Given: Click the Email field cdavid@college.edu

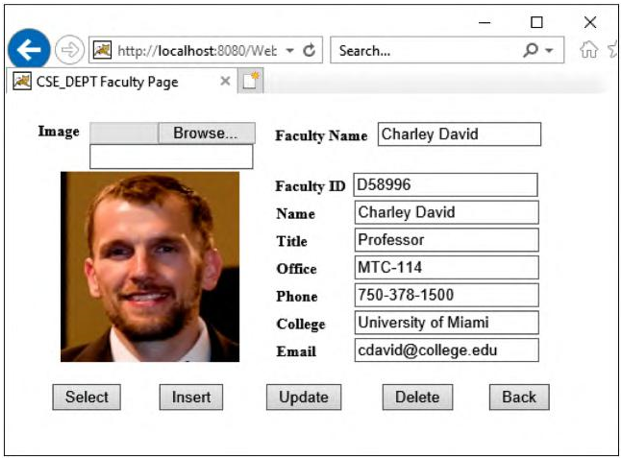Looking at the screenshot, I should pos(446,350).
